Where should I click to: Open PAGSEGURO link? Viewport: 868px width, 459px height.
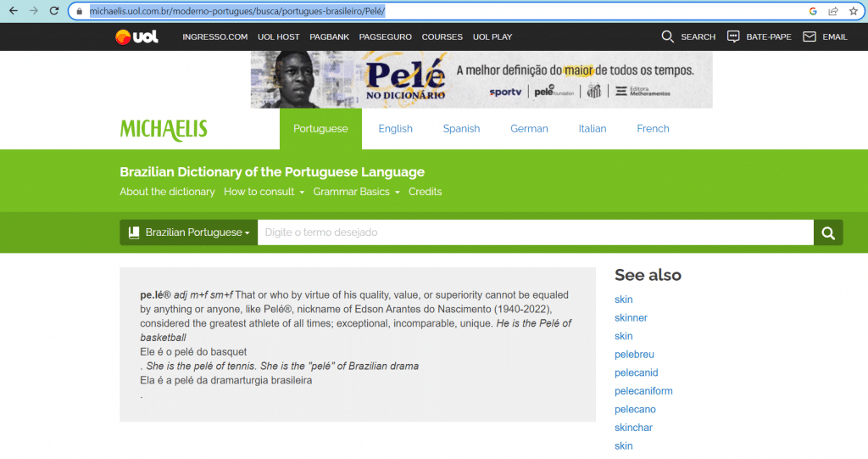point(386,37)
